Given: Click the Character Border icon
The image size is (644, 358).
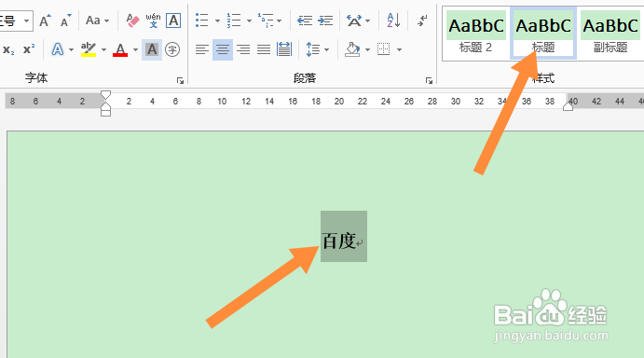Looking at the screenshot, I should click(173, 21).
